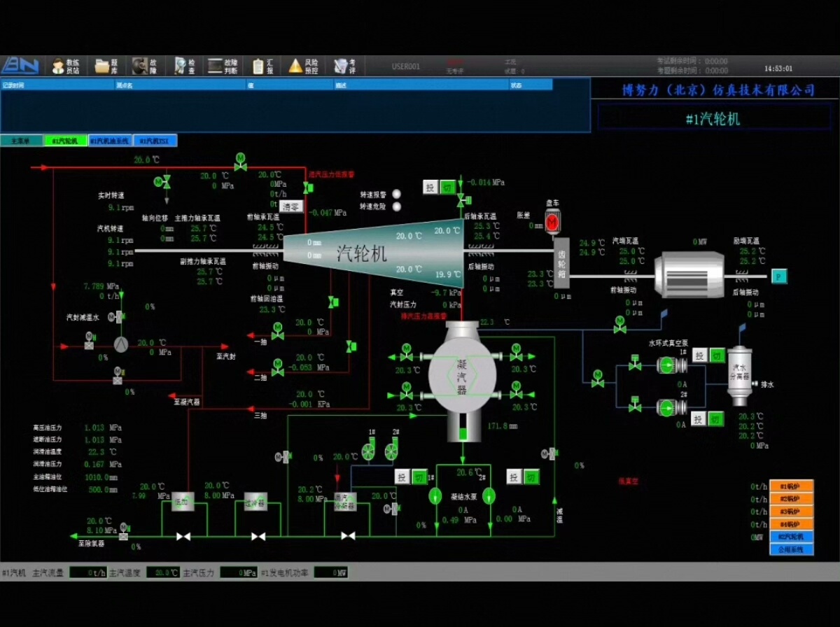This screenshot has height=627, width=840.
Task: Open the 检查 inspection magnifier icon
Action: (x=184, y=66)
